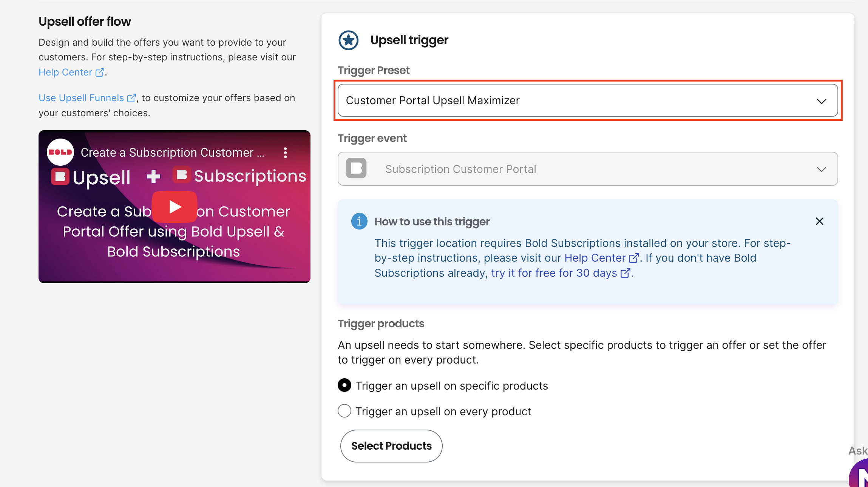
Task: Click the How to use this trigger title
Action: (x=432, y=222)
